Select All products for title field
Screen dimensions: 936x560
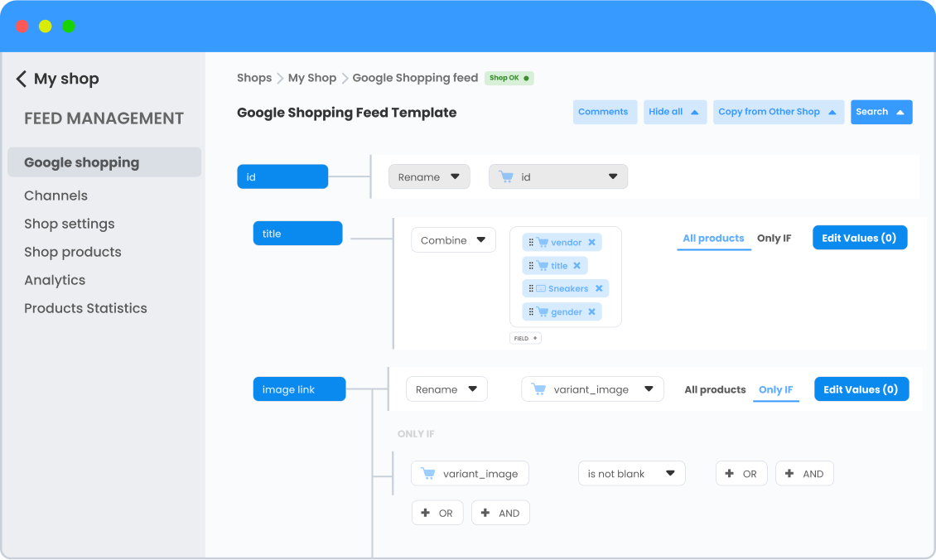[x=713, y=239]
